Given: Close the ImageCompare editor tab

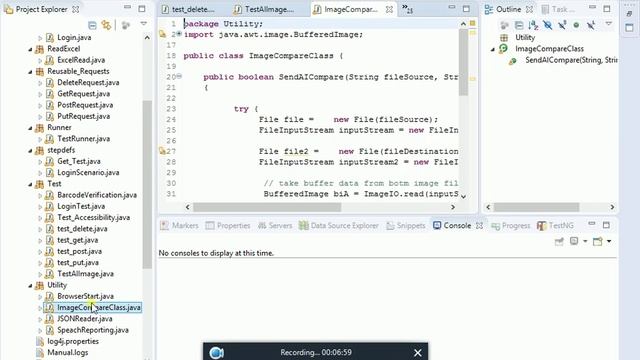Looking at the screenshot, I should (x=389, y=9).
